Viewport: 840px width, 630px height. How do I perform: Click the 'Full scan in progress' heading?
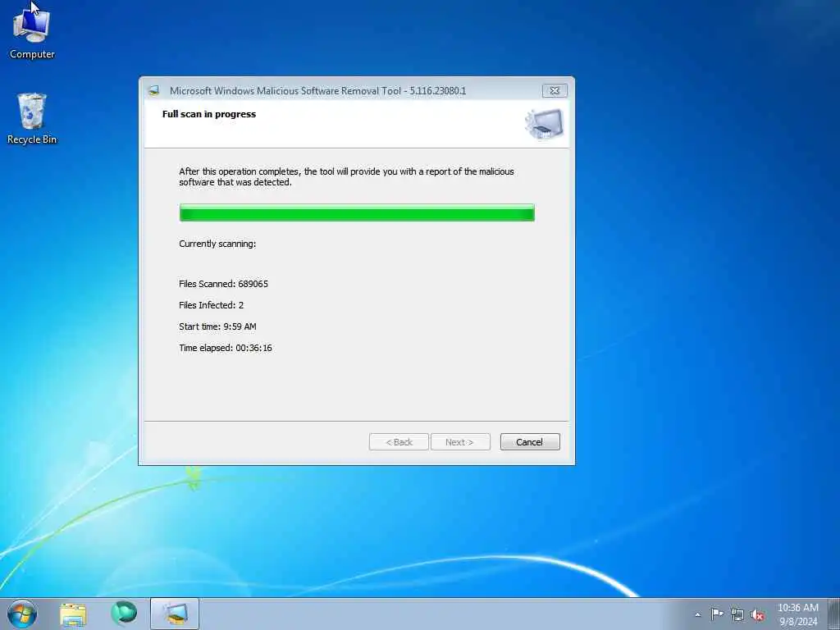coord(209,114)
